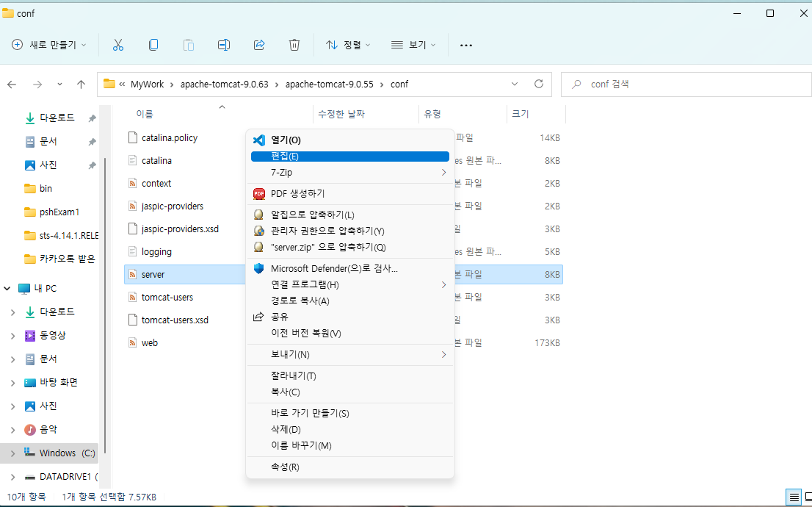The height and width of the screenshot is (507, 812).
Task: Click the conf 검색 search field
Action: tap(686, 84)
